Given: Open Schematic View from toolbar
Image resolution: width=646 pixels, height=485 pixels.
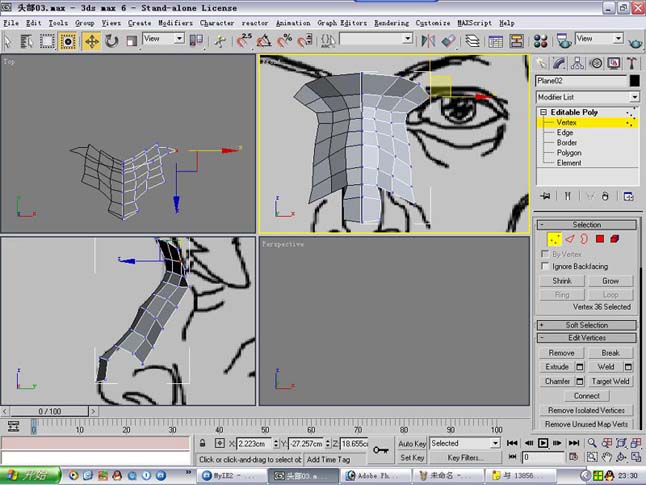Looking at the screenshot, I should [x=516, y=41].
